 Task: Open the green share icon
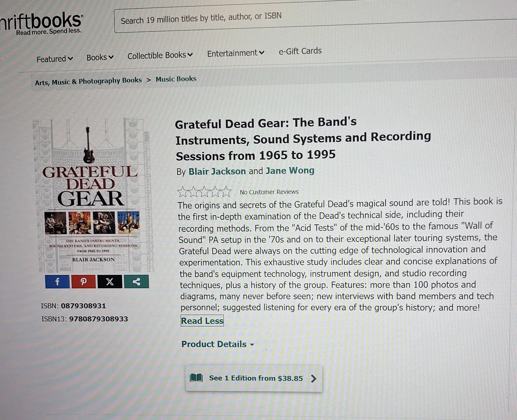137,282
